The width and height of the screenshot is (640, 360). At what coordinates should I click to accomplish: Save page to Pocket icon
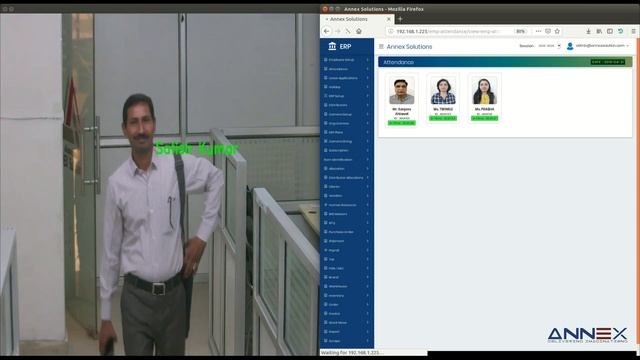click(x=548, y=31)
